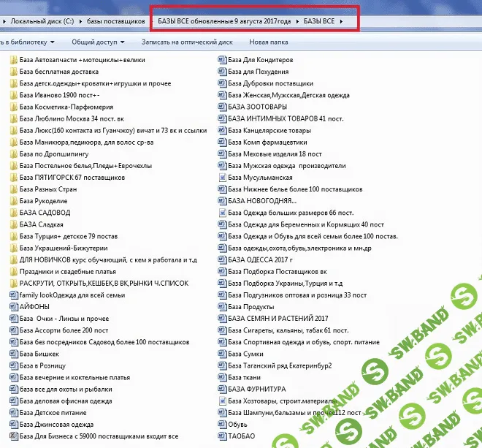Select the file База Сумки
Viewport: 482px width, 448px height.
pos(245,354)
